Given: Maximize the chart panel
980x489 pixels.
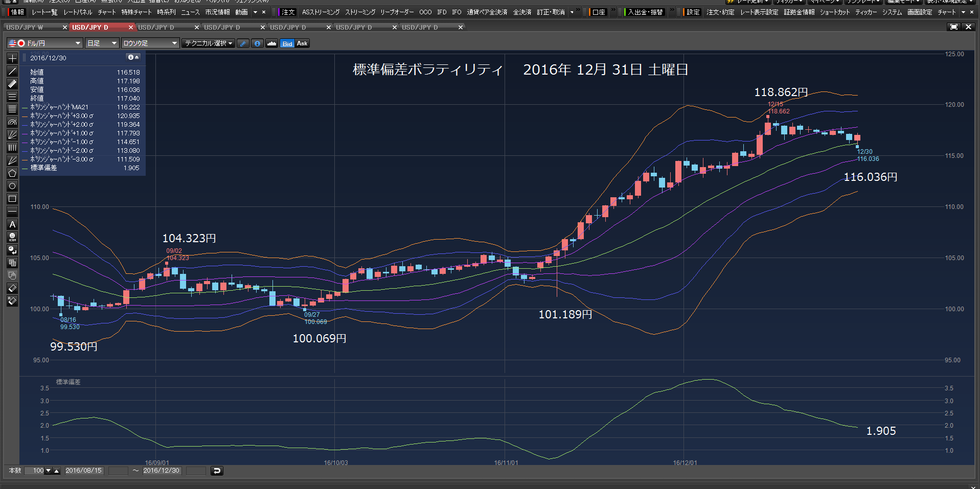Looking at the screenshot, I should [x=953, y=27].
